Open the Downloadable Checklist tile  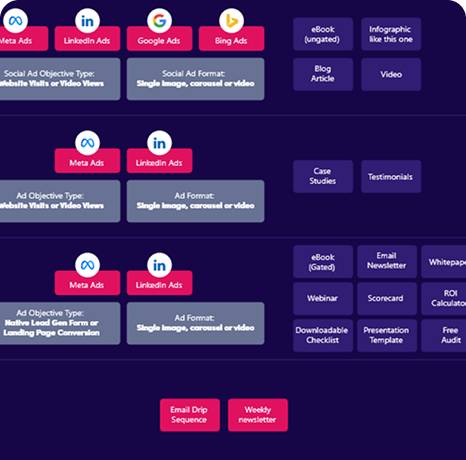pyautogui.click(x=323, y=335)
